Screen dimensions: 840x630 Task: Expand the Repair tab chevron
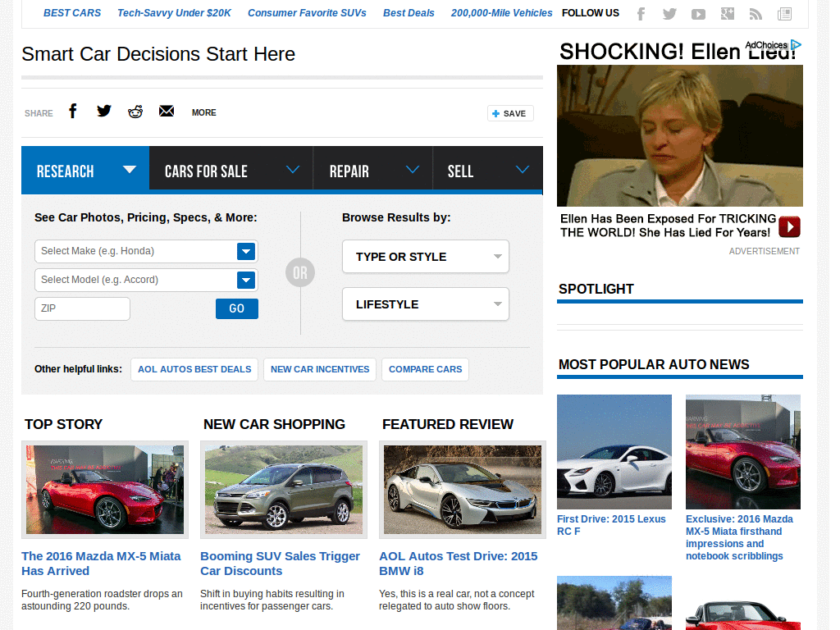pyautogui.click(x=412, y=170)
